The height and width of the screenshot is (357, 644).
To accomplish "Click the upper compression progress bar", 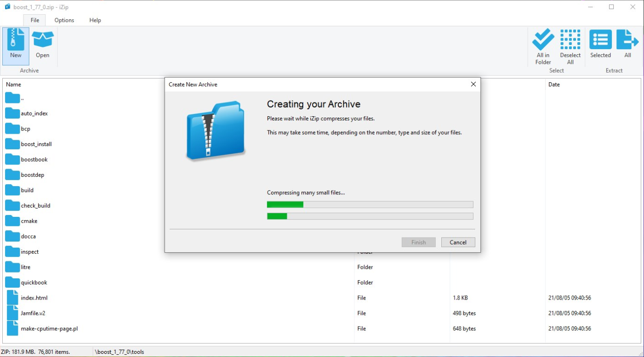I will pos(370,204).
